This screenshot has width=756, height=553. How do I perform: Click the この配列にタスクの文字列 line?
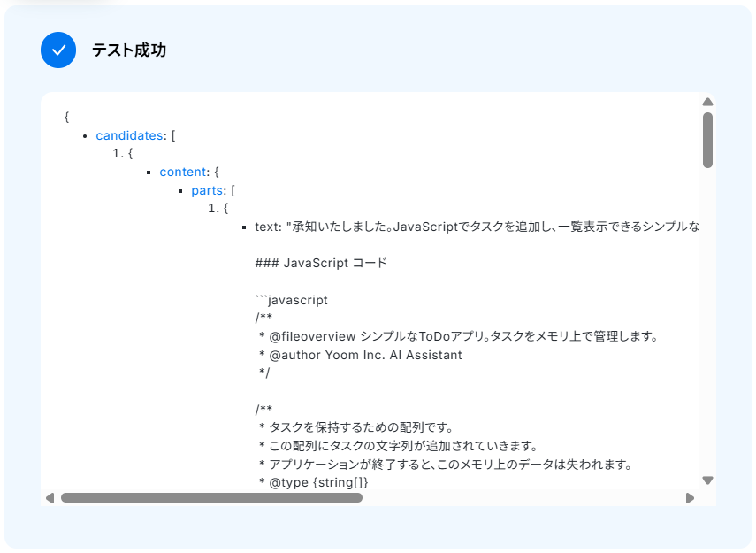point(398,446)
